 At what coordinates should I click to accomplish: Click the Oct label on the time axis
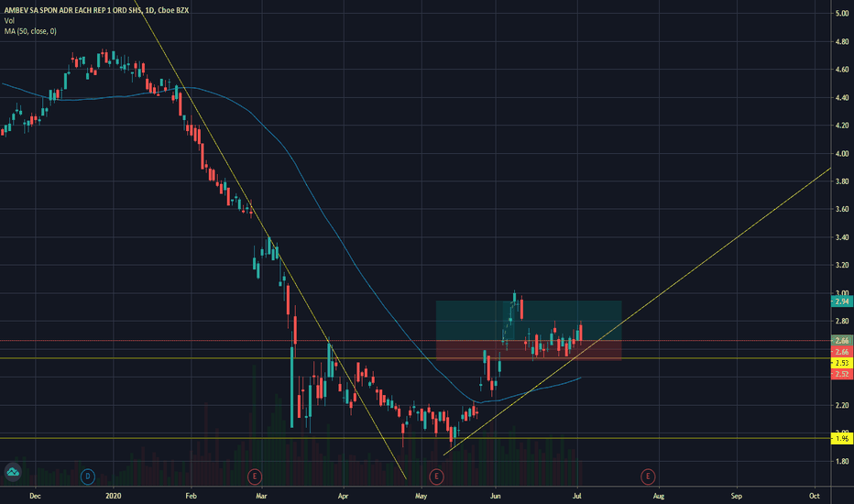point(815,496)
